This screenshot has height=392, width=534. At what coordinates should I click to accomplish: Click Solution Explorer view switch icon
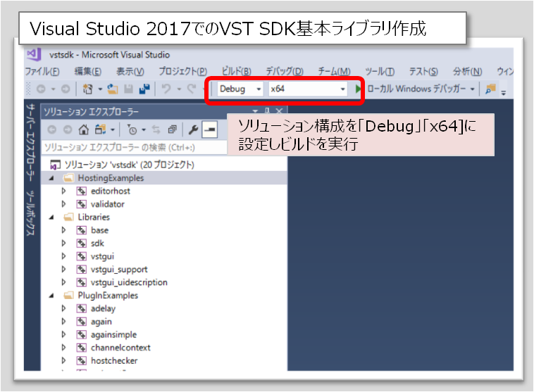point(100,129)
